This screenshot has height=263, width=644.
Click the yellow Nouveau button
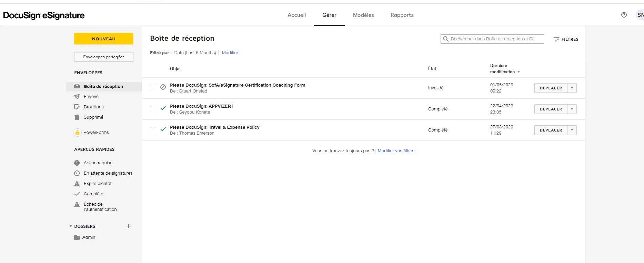(104, 39)
